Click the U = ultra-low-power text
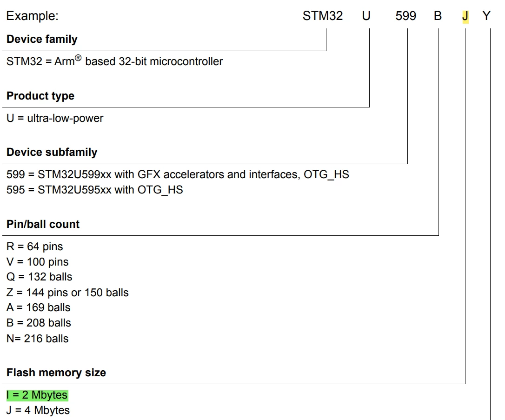 click(x=55, y=118)
